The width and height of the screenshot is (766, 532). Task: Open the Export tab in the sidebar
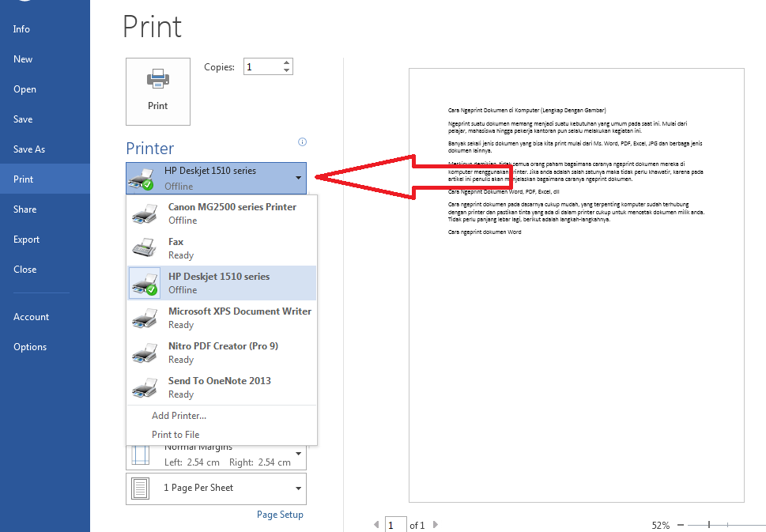[x=45, y=240]
